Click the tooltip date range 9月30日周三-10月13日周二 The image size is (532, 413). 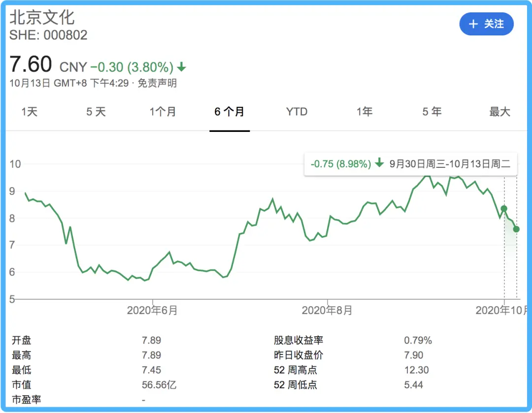[450, 164]
